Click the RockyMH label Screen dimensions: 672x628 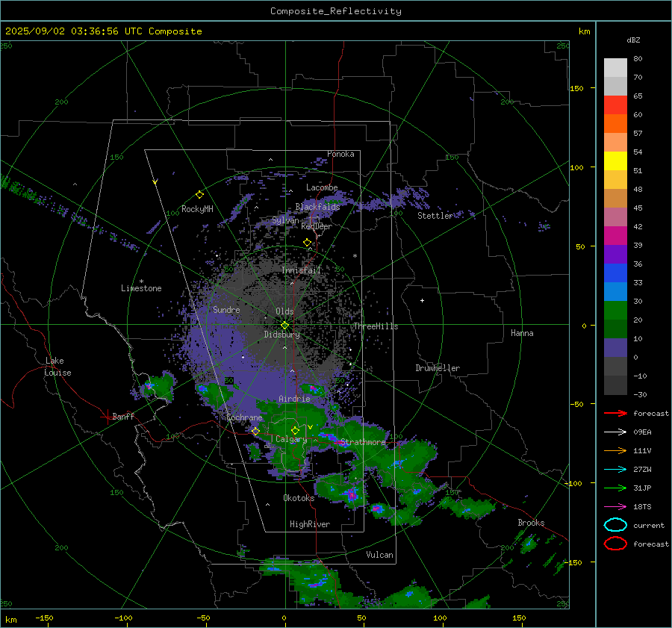(197, 209)
